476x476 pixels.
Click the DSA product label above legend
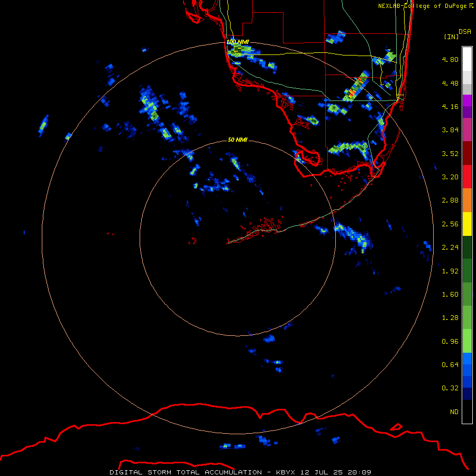[465, 32]
